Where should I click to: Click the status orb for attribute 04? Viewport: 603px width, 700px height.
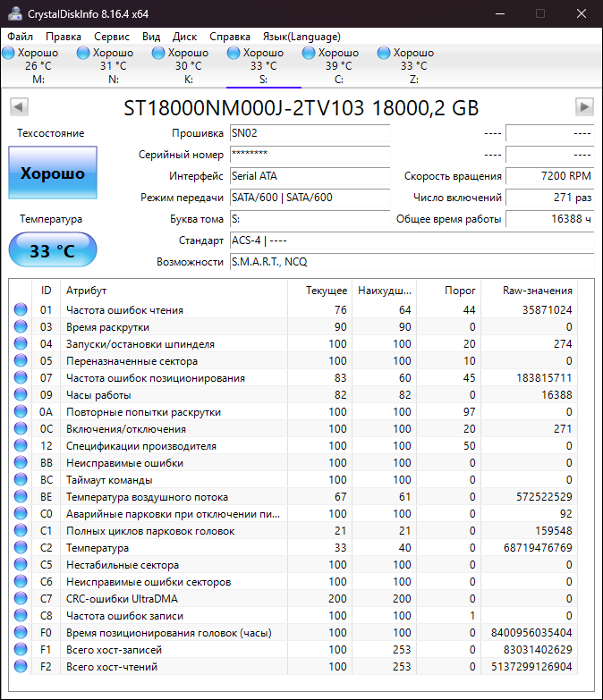click(21, 343)
